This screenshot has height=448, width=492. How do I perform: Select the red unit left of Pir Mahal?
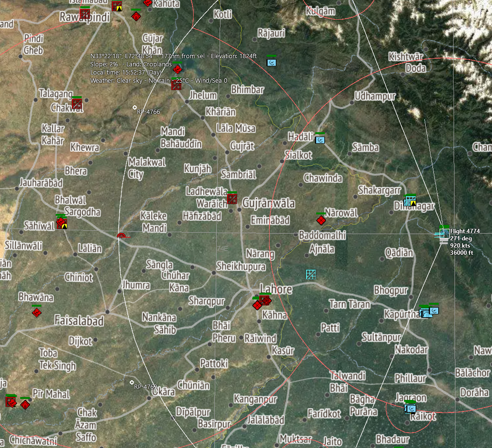tap(25, 405)
